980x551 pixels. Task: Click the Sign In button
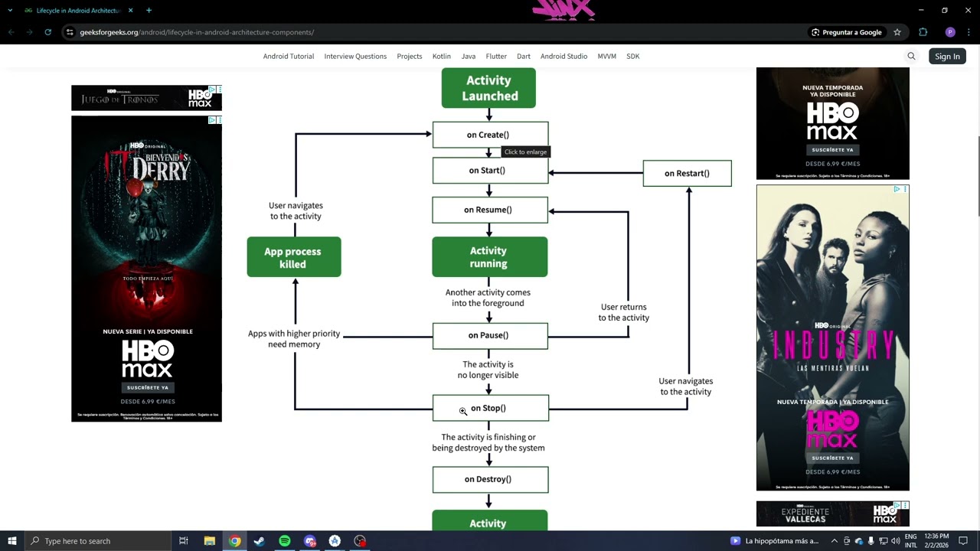pos(947,56)
